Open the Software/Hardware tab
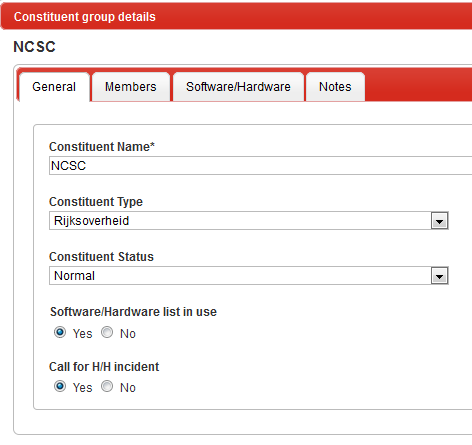472x445 pixels. (238, 87)
